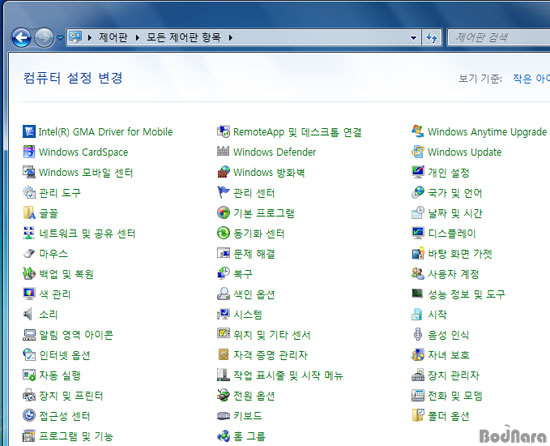
Task: Open the 디스플레이 link
Action: [452, 234]
